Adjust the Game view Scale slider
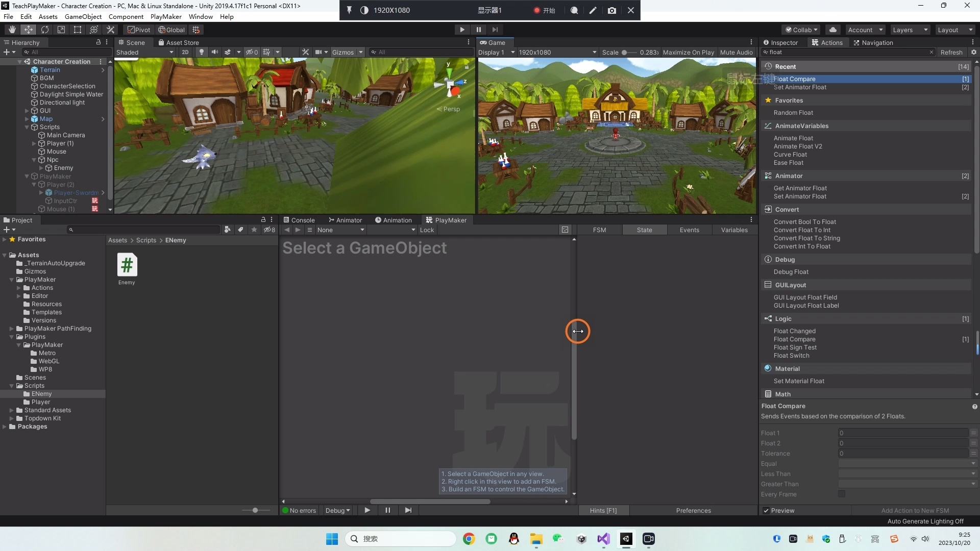 click(629, 52)
